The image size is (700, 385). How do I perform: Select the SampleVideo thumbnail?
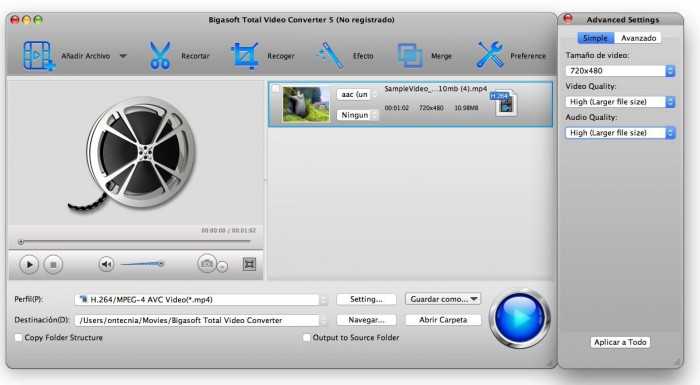coord(306,104)
